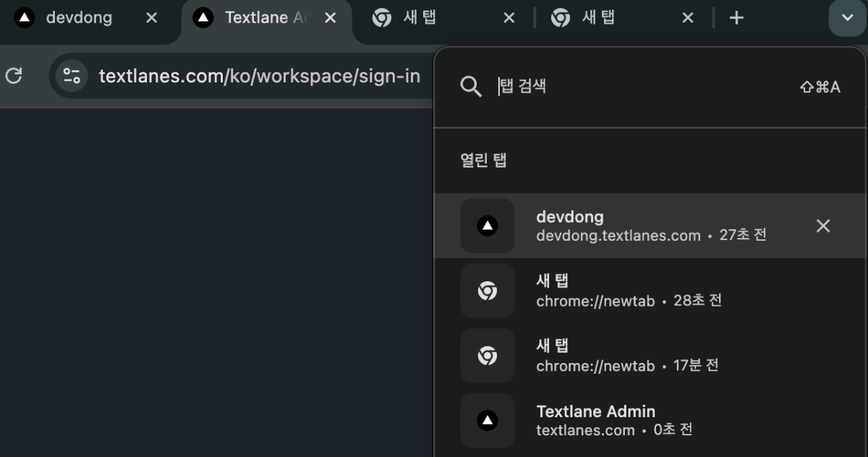
Task: Collapse the tab list via the down arrow
Action: (846, 17)
